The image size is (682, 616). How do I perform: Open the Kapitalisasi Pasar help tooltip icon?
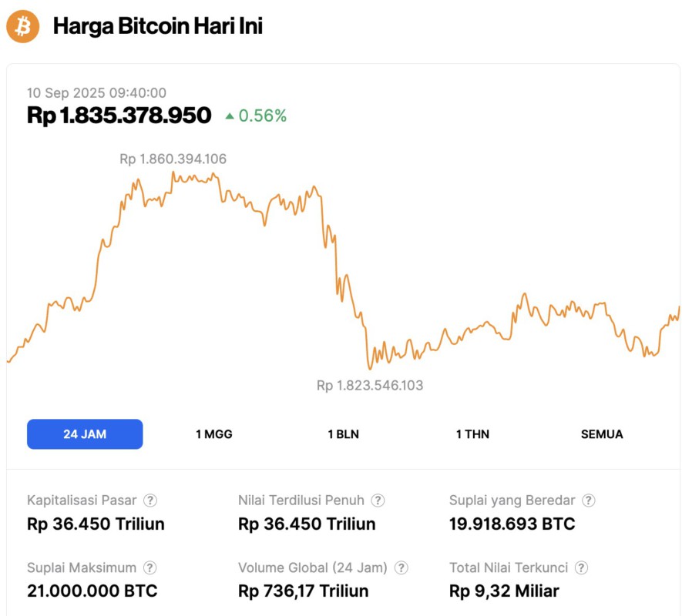click(151, 500)
